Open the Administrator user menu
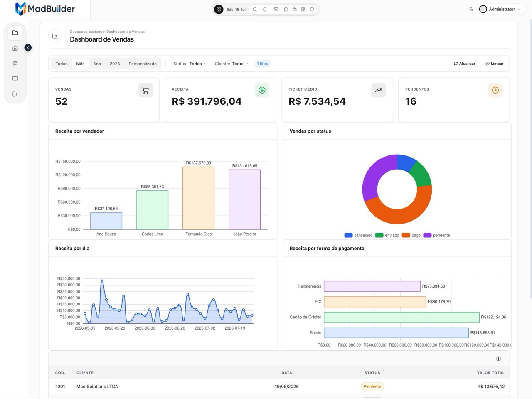The image size is (532, 399). coord(500,9)
